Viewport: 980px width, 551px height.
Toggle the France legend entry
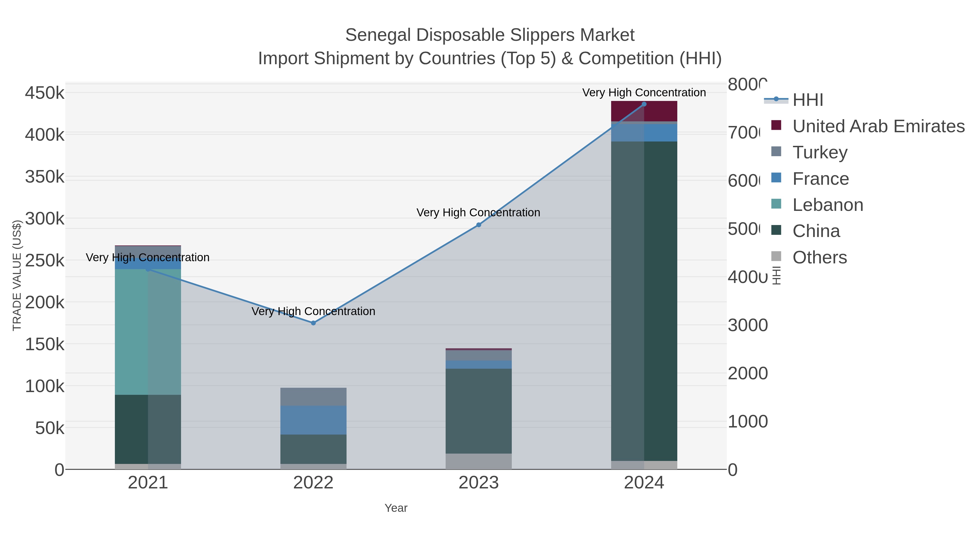click(810, 178)
